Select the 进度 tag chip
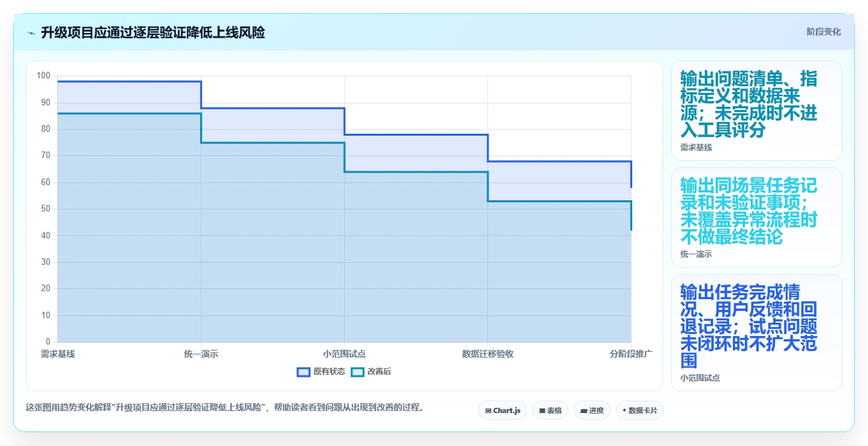 point(592,410)
